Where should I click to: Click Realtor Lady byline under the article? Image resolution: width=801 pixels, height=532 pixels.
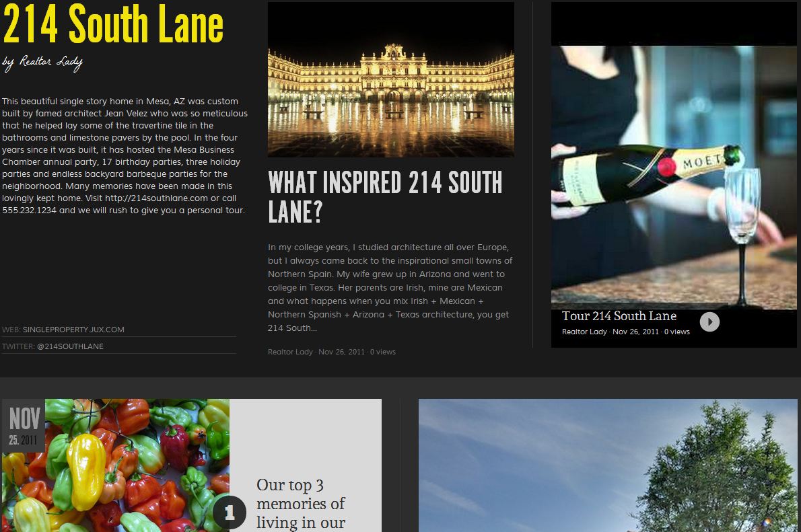[290, 352]
